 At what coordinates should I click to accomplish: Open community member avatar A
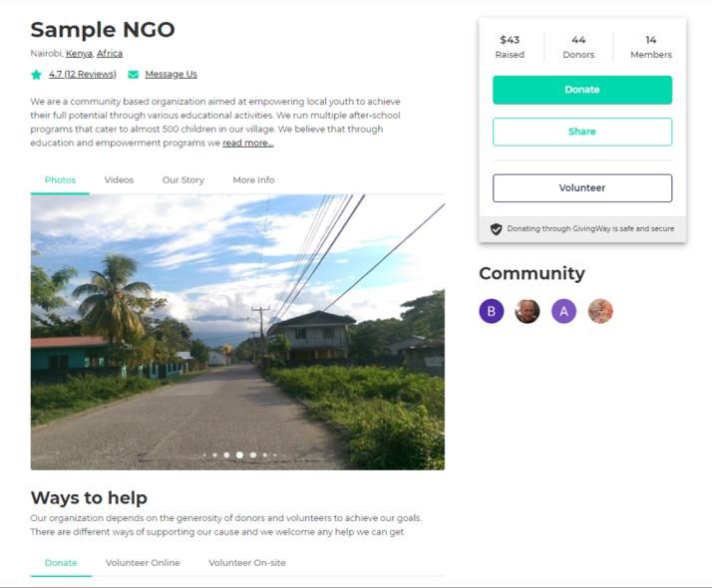564,311
